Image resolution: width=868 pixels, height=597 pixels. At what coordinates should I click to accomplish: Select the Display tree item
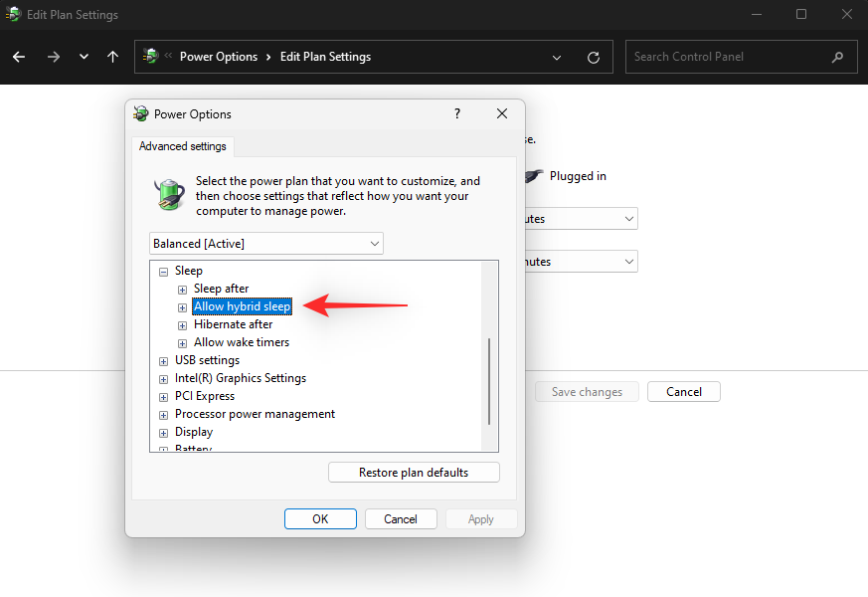194,432
